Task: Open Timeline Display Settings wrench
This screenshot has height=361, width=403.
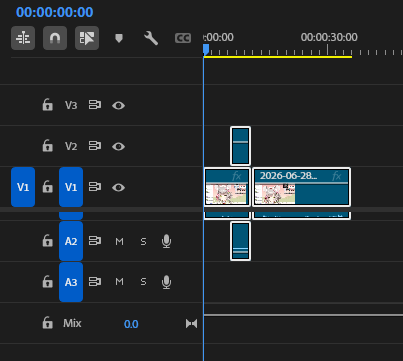Action: click(x=151, y=38)
